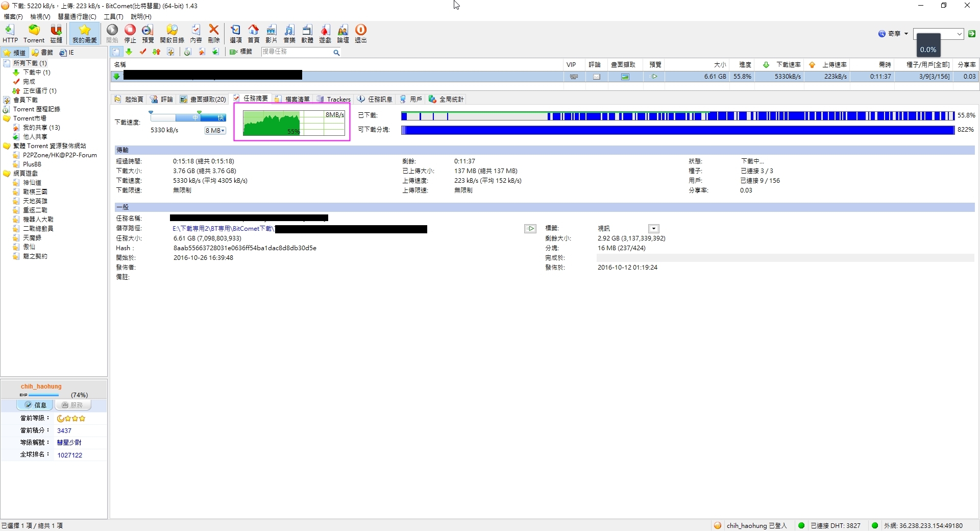The height and width of the screenshot is (531, 980).
Task: Click the HTTP download toolbar icon
Action: point(10,34)
